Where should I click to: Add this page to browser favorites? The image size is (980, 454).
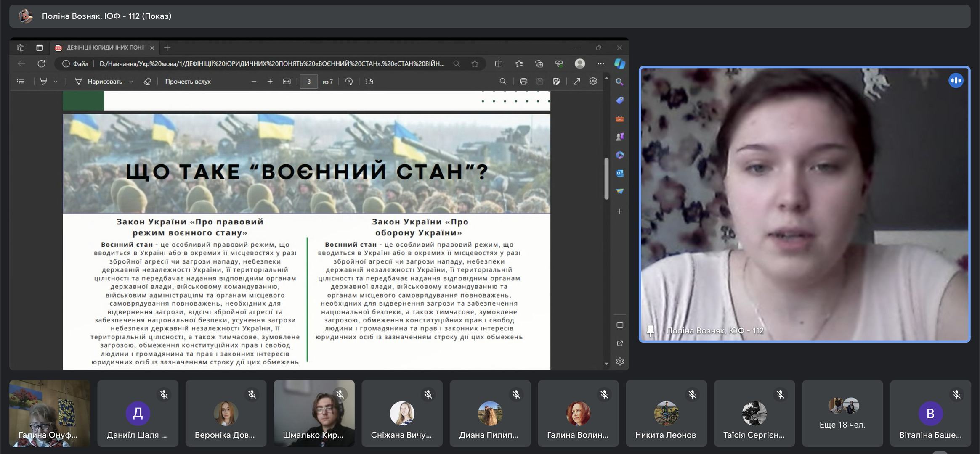tap(475, 63)
